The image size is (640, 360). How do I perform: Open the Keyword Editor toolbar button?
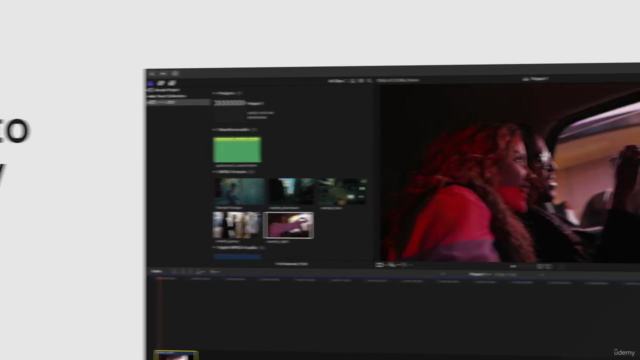pyautogui.click(x=163, y=74)
